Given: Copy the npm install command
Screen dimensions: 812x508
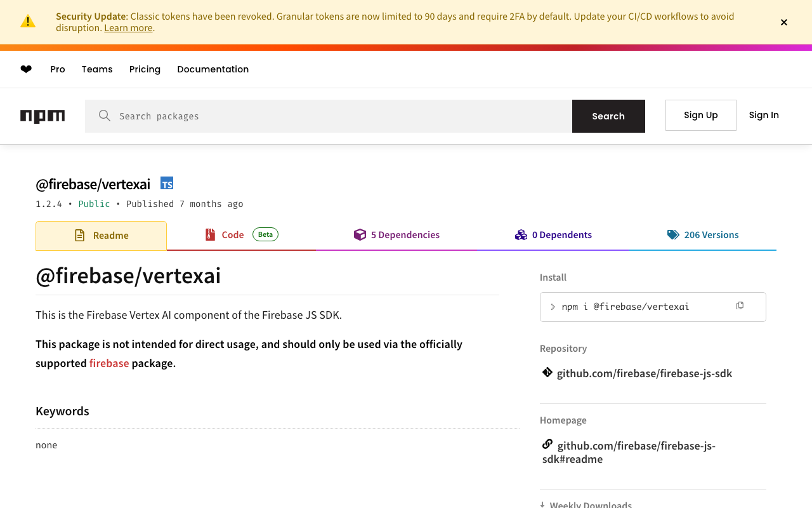Looking at the screenshot, I should pyautogui.click(x=740, y=306).
